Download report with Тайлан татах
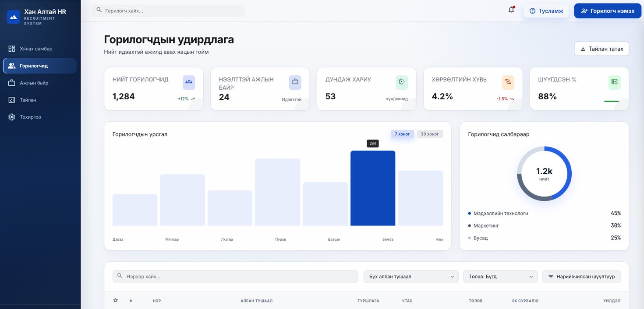 coord(602,49)
